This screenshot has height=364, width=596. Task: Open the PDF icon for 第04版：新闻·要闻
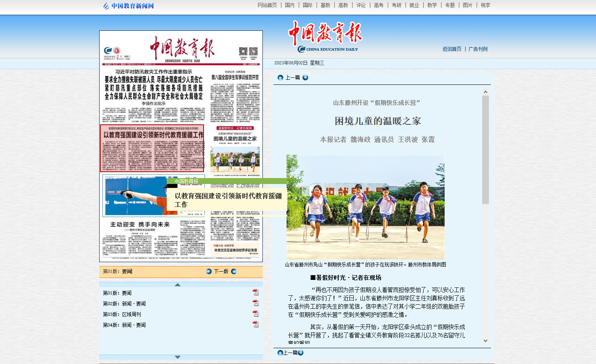point(256,324)
